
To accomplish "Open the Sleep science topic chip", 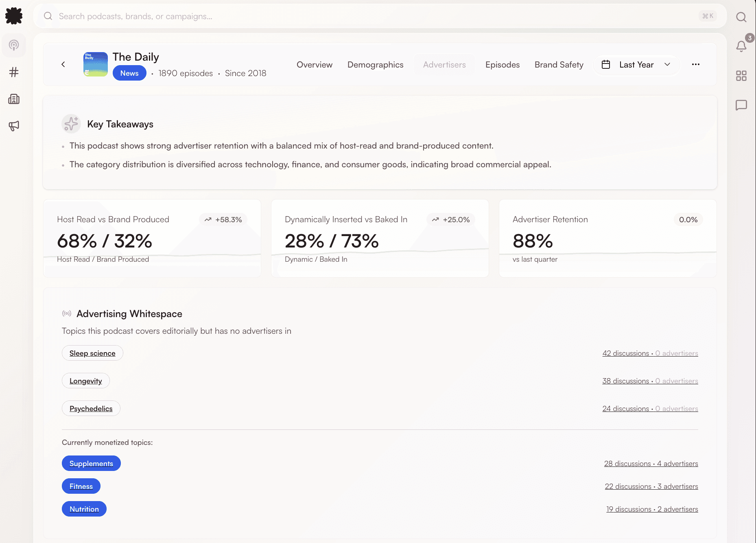I will pos(92,353).
